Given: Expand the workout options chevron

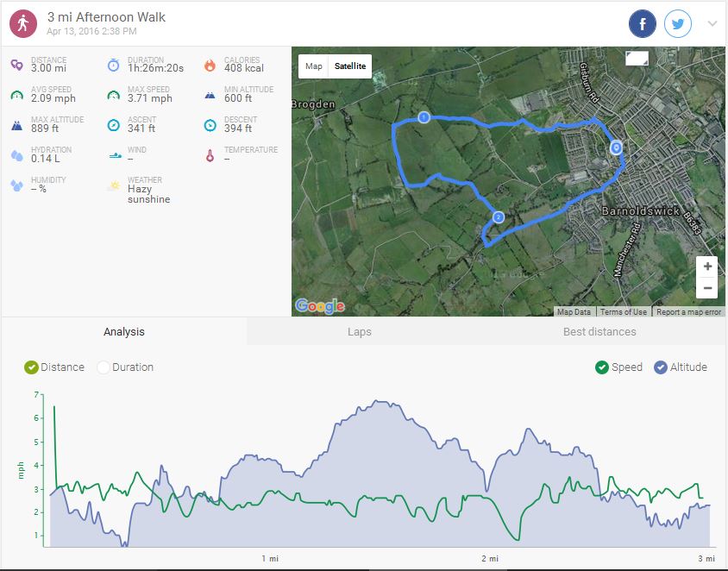Looking at the screenshot, I should [712, 24].
